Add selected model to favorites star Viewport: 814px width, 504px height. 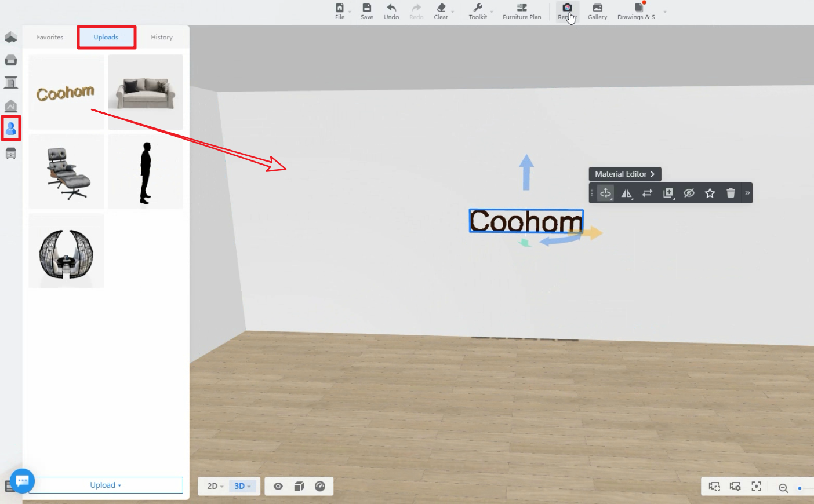(710, 193)
